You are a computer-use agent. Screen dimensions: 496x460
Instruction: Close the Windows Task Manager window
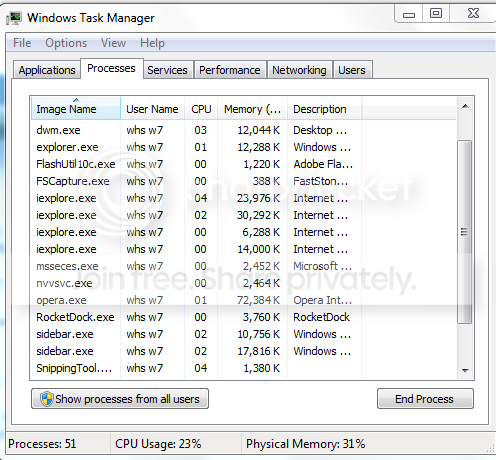(473, 13)
